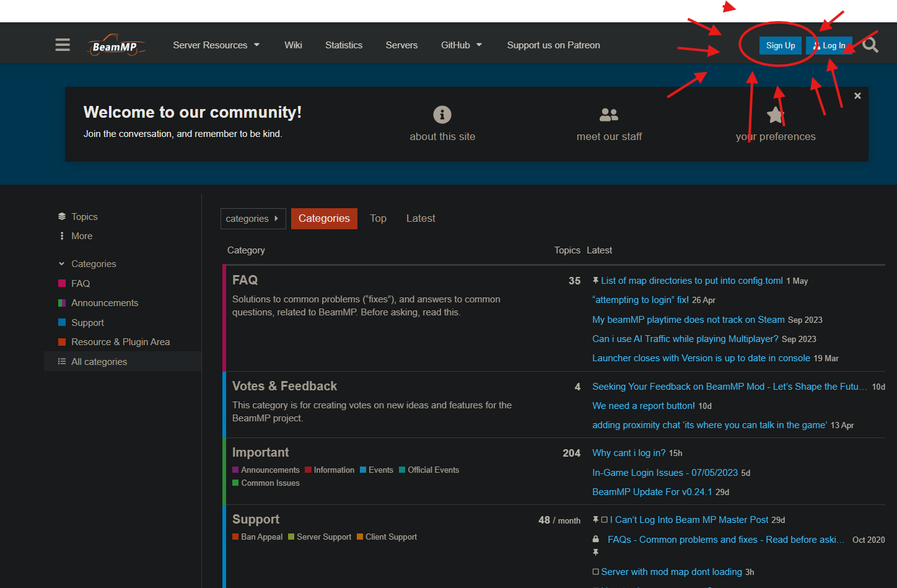This screenshot has height=588, width=897.
Task: Click the Support blue category badge in sidebar
Action: pyautogui.click(x=62, y=323)
